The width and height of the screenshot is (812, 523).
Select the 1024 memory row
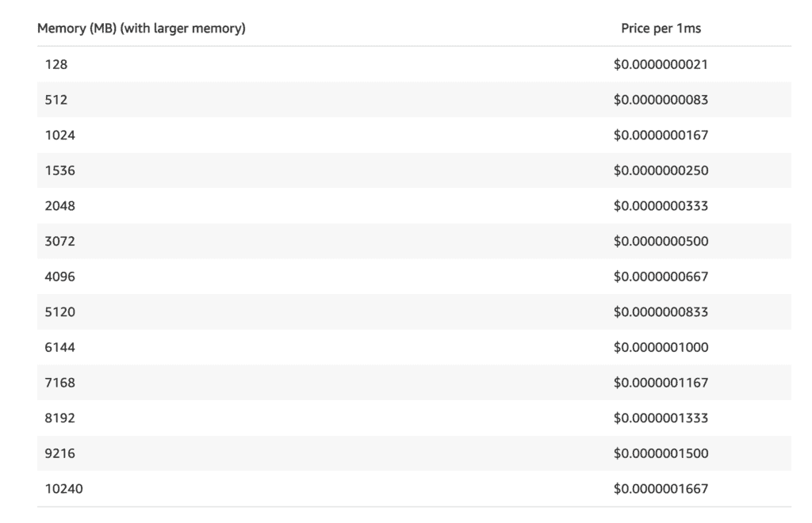coord(60,136)
